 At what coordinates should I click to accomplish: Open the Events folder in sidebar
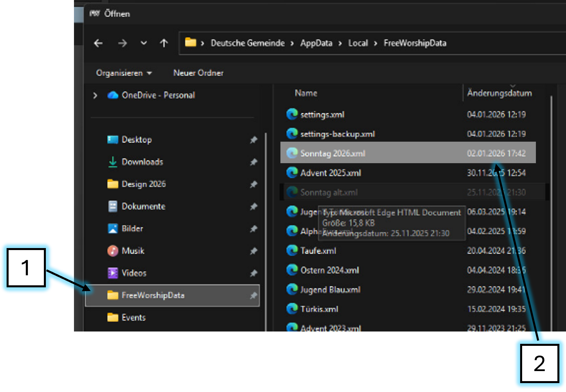click(134, 317)
